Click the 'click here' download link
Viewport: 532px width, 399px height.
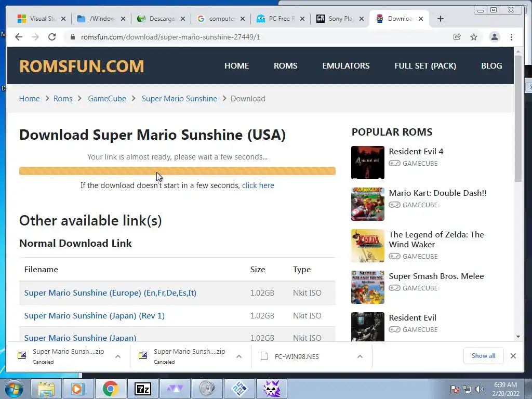258,185
